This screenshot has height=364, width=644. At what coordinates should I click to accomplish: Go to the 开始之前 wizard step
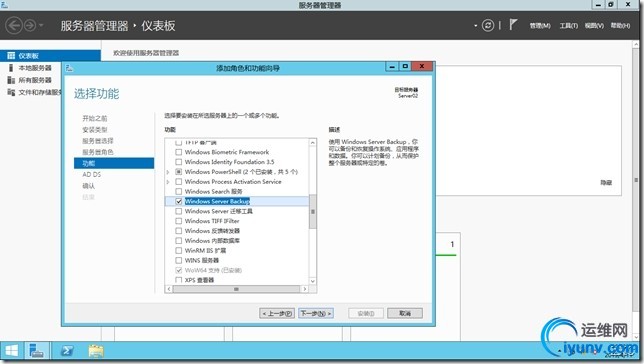pyautogui.click(x=95, y=118)
